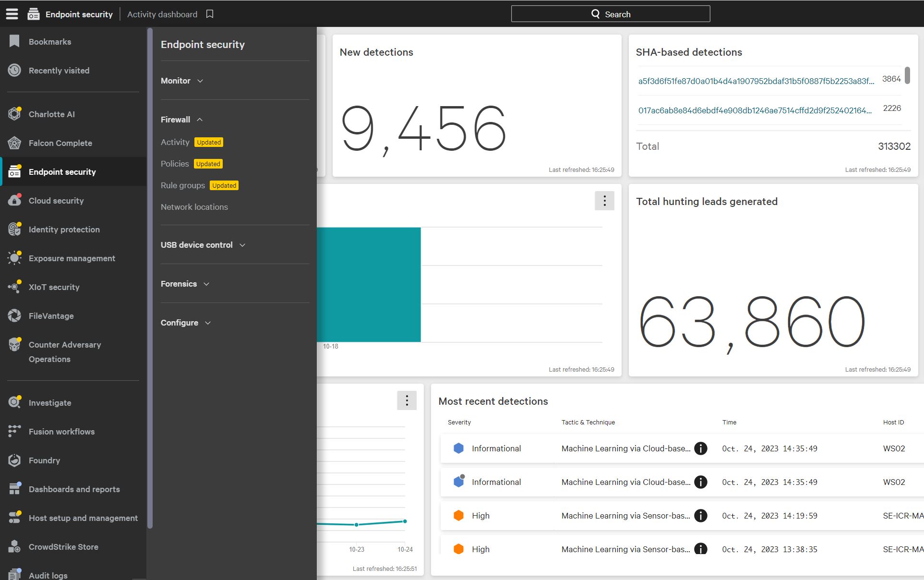The width and height of the screenshot is (924, 580).
Task: Click the Endpoint security header icon
Action: 33,14
